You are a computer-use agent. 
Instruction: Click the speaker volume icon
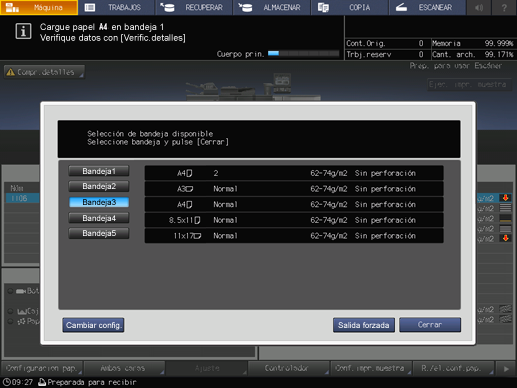point(479,7)
